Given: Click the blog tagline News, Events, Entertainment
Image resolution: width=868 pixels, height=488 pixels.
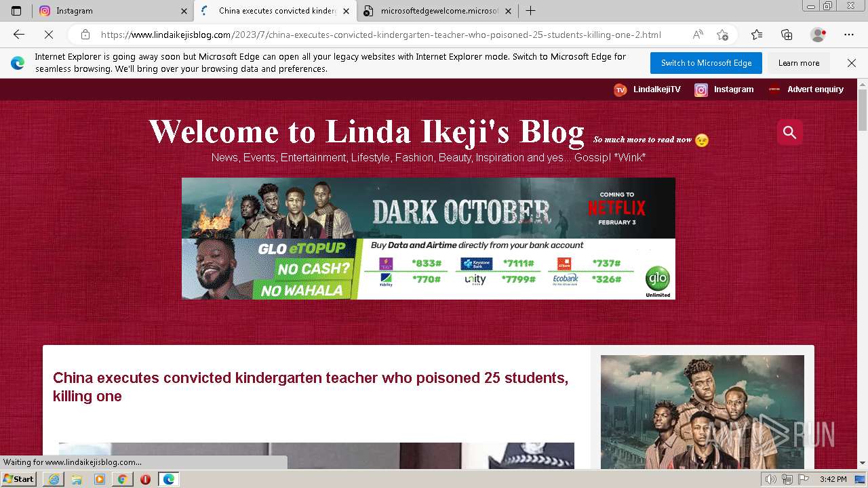Looking at the screenshot, I should [429, 157].
